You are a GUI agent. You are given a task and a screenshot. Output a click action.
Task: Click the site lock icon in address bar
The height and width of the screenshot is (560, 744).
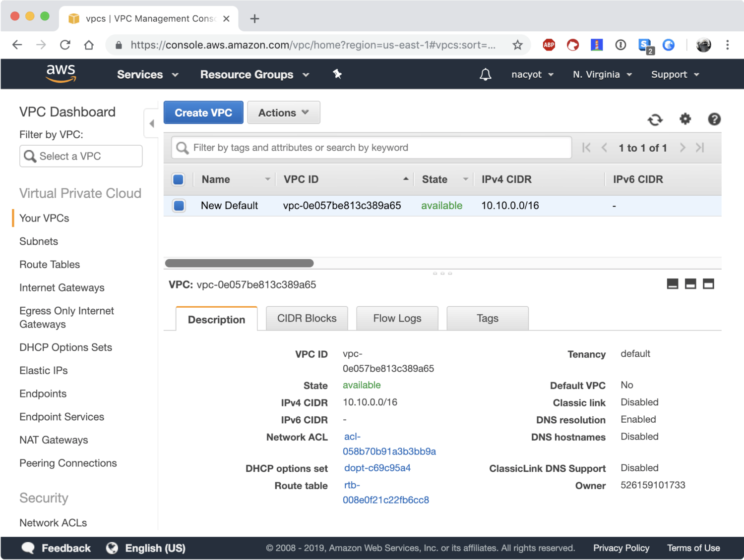[x=119, y=45]
